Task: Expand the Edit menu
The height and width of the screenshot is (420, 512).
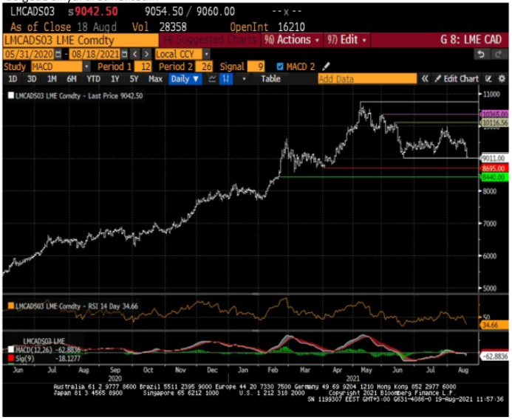Action: (347, 40)
